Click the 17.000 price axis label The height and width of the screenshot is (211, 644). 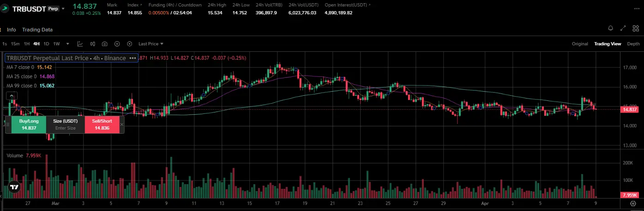pyautogui.click(x=630, y=68)
